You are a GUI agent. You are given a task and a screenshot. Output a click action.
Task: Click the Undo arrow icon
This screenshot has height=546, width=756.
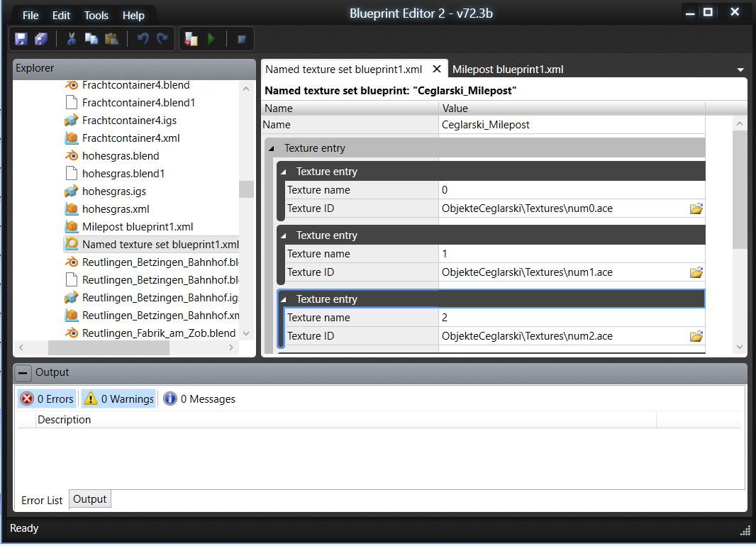143,39
